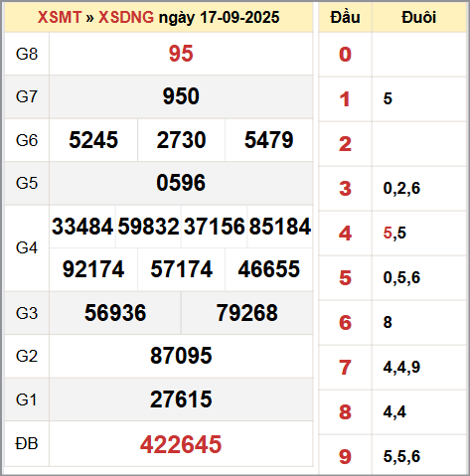Image resolution: width=470 pixels, height=476 pixels.
Task: Select the G8 prize number 95
Action: (181, 54)
